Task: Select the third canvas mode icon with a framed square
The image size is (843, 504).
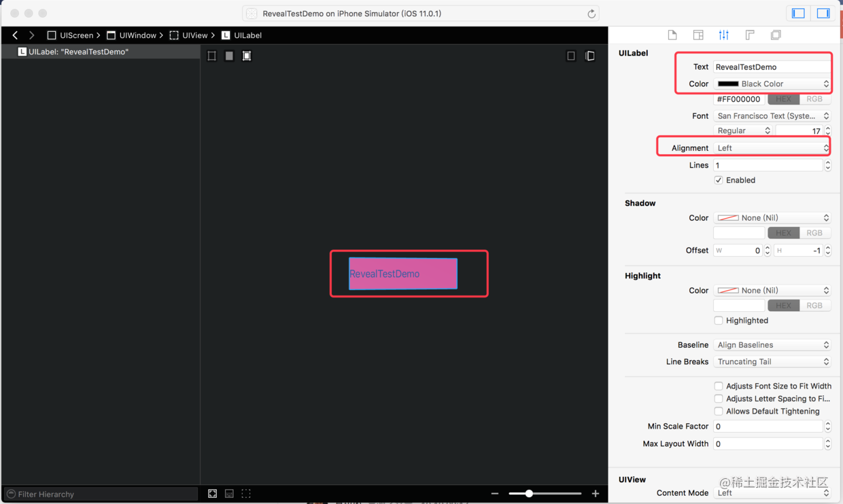Action: (247, 56)
